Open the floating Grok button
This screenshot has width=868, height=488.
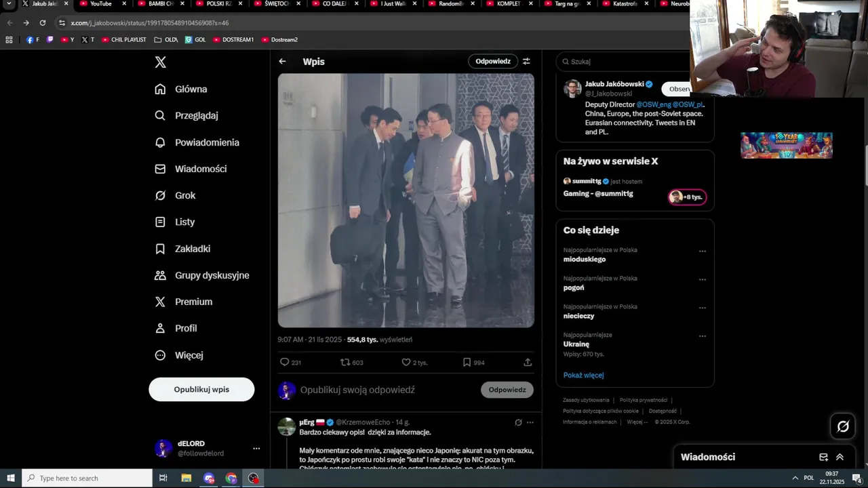pos(843,426)
